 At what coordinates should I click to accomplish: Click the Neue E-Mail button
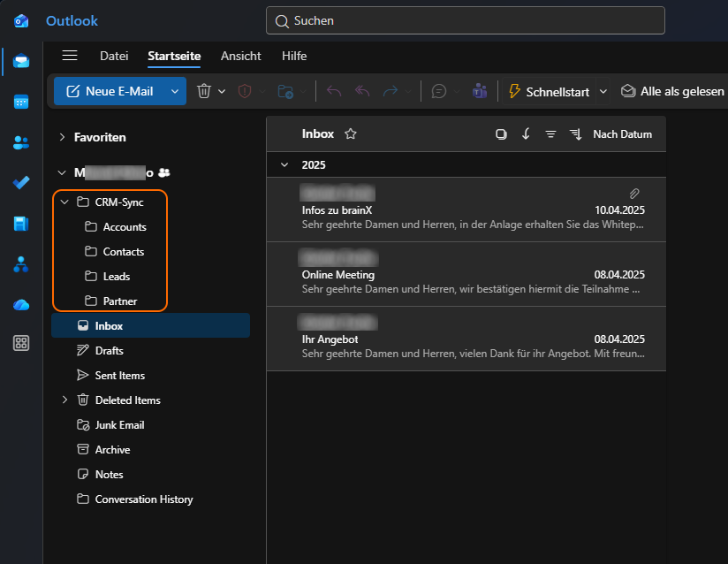point(110,91)
